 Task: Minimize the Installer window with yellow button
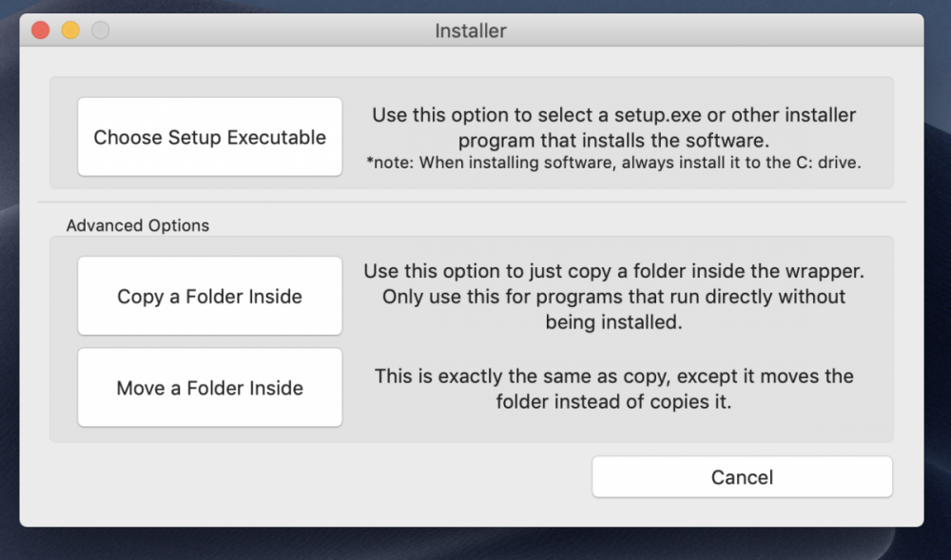[x=70, y=30]
